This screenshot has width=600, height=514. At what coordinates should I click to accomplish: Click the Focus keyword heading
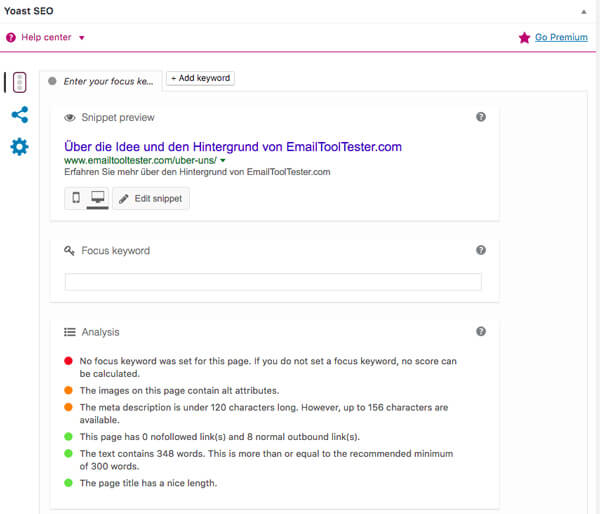click(x=116, y=251)
